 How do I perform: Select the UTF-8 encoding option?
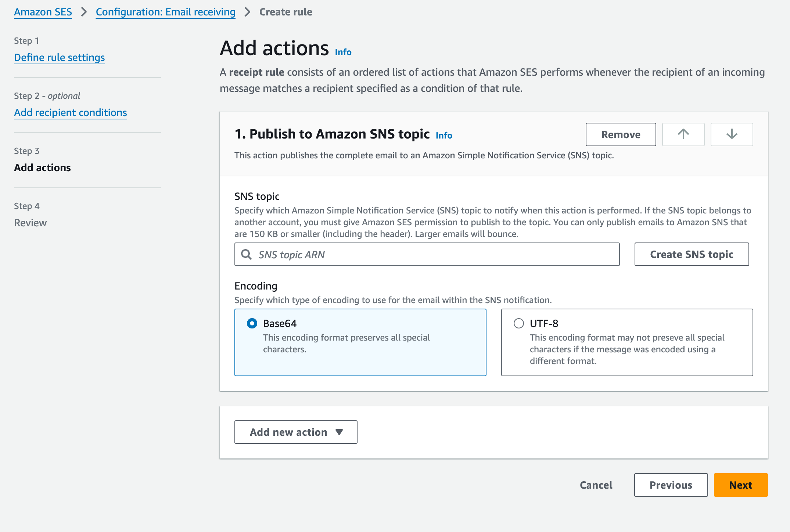click(x=518, y=324)
